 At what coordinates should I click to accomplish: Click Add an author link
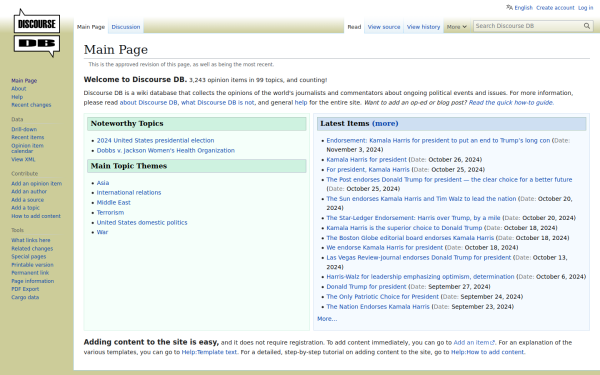pos(29,192)
